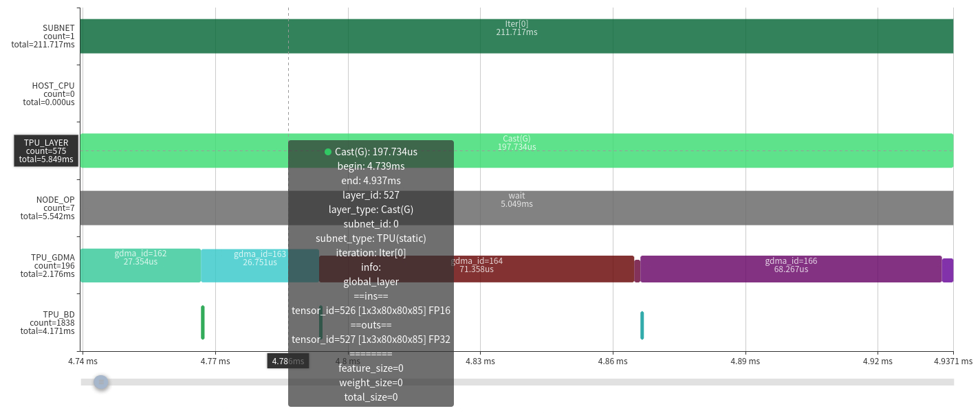
Task: Click the round zoom slider handle
Action: click(101, 382)
